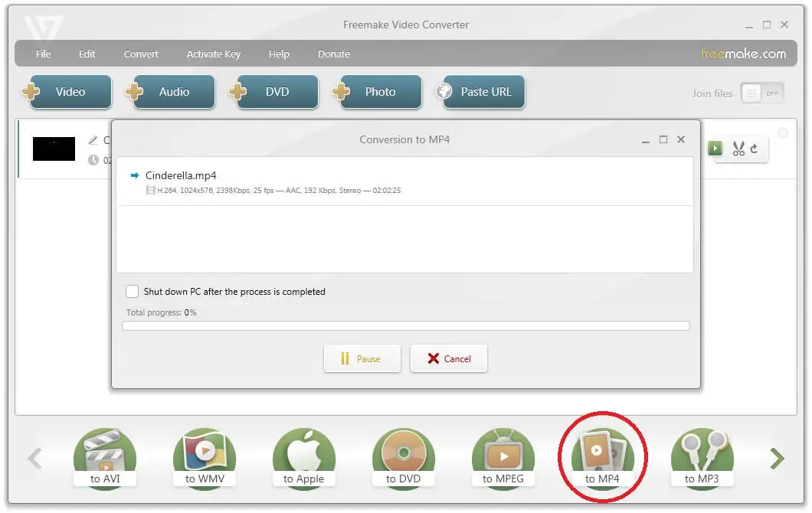Minimize the Freemake Video Converter window

coord(749,26)
